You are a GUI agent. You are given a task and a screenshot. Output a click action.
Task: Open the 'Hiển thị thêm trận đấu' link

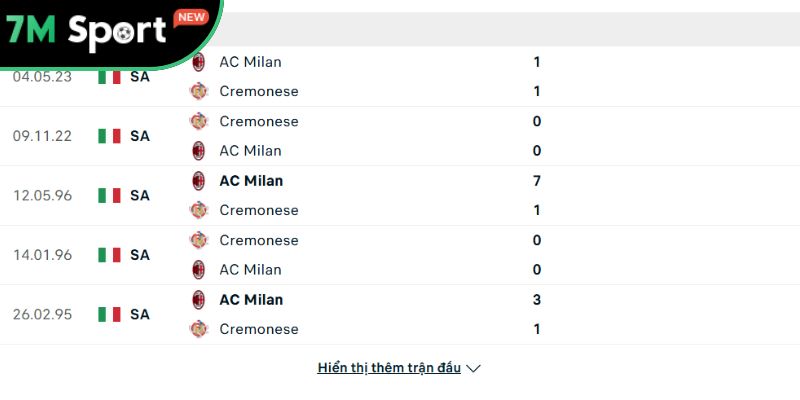click(x=389, y=368)
